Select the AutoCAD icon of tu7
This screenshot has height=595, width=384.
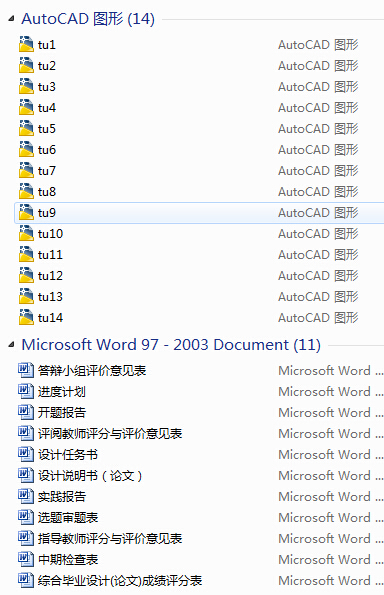pos(26,170)
